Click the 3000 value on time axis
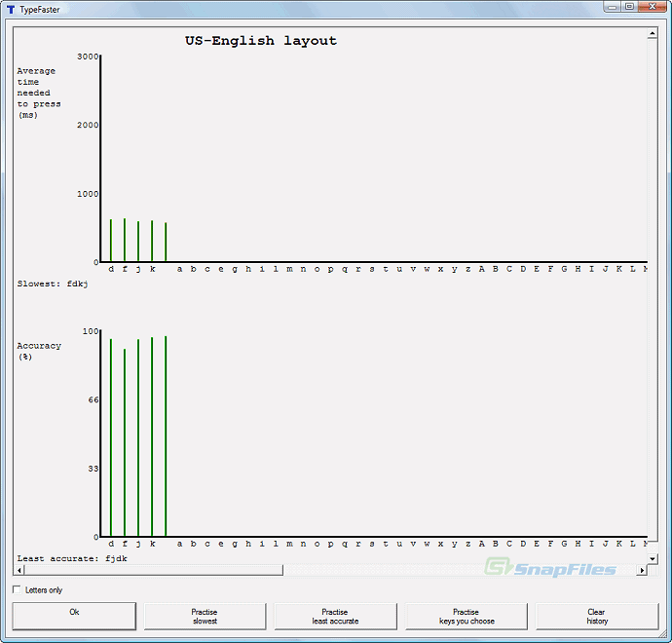 [x=88, y=57]
